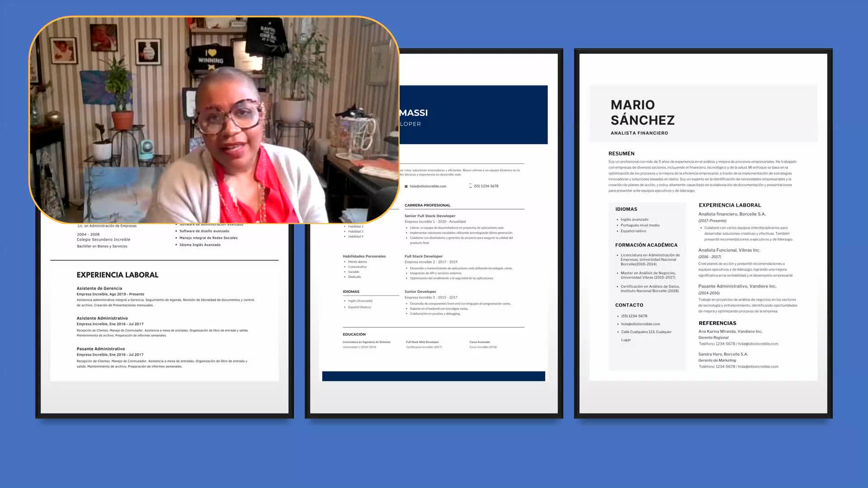The width and height of the screenshot is (868, 488).
Task: Click the phone icon beside (55) 1234-5678
Action: pyautogui.click(x=470, y=186)
